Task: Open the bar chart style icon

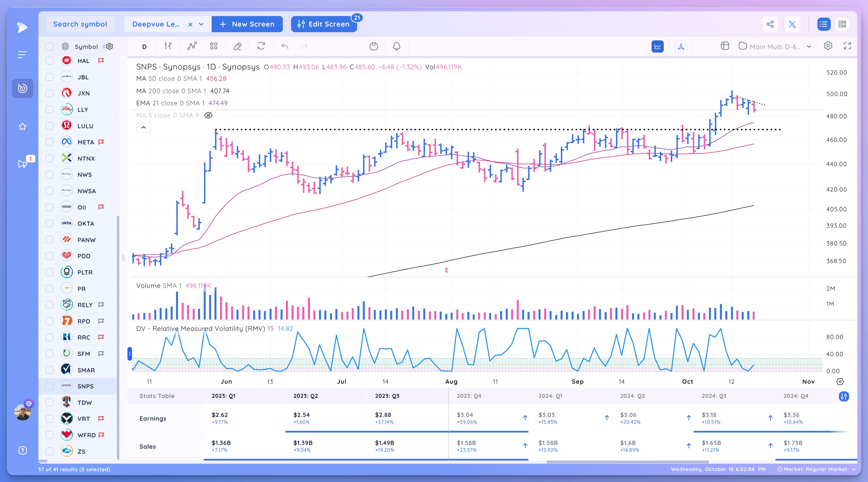Action: click(168, 46)
